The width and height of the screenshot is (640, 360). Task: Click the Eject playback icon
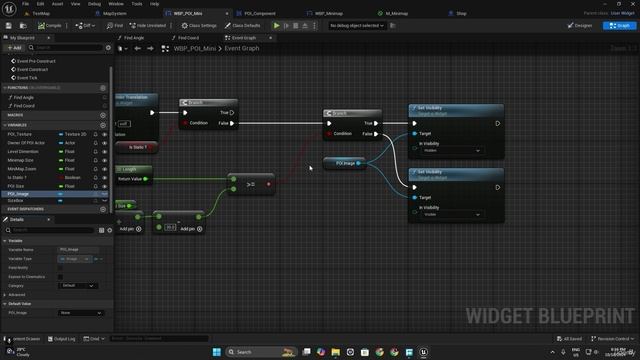(304, 26)
